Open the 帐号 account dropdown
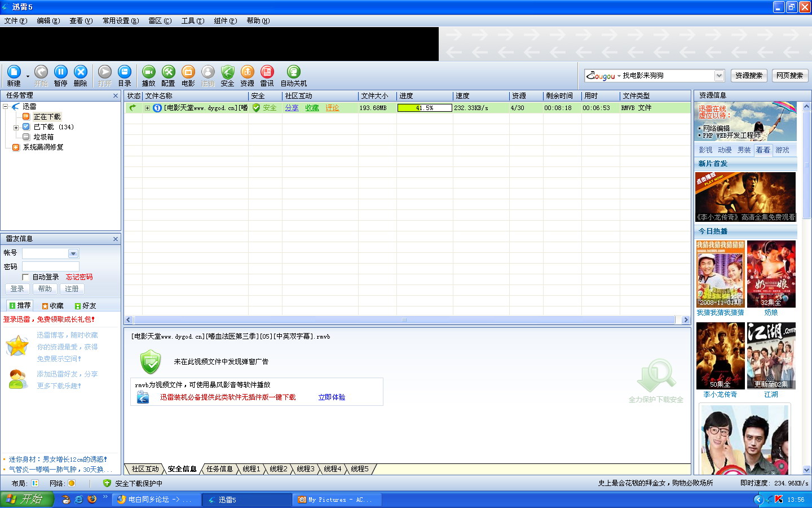The height and width of the screenshot is (508, 812). (x=73, y=253)
